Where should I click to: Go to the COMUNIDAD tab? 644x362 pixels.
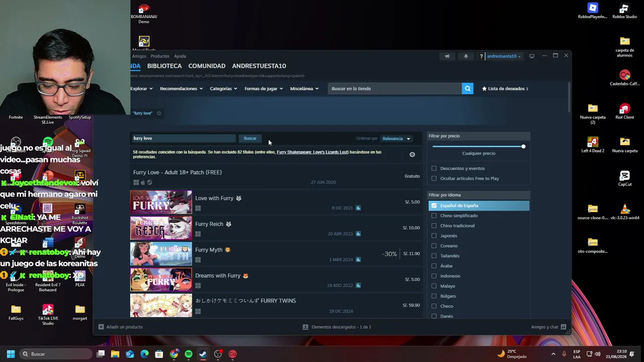point(207,66)
